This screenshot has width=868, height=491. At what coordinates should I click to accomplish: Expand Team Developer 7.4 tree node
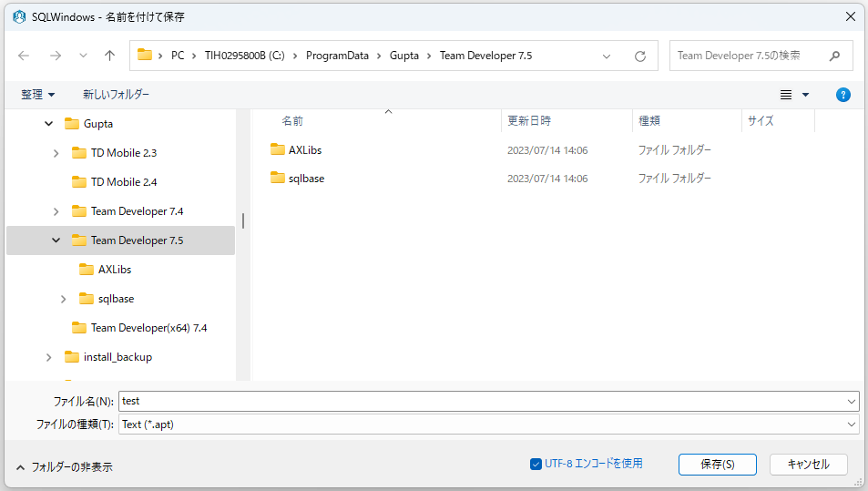56,211
